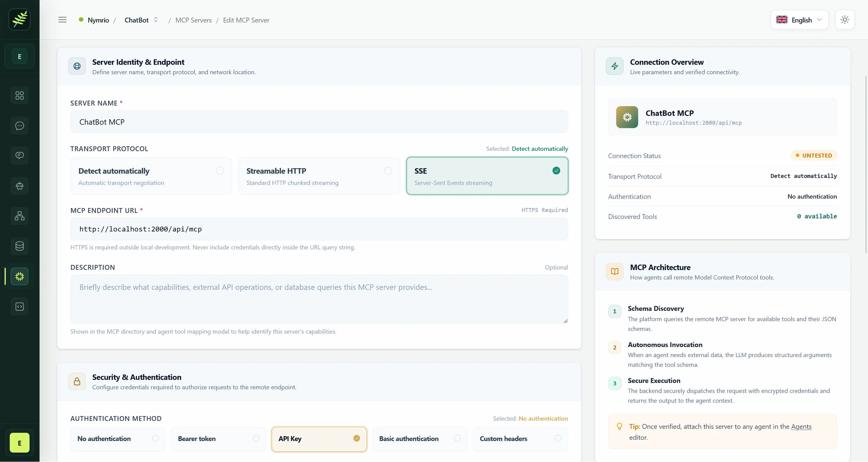Click the book icon beside MCP Architecture
This screenshot has height=462, width=868.
click(615, 272)
